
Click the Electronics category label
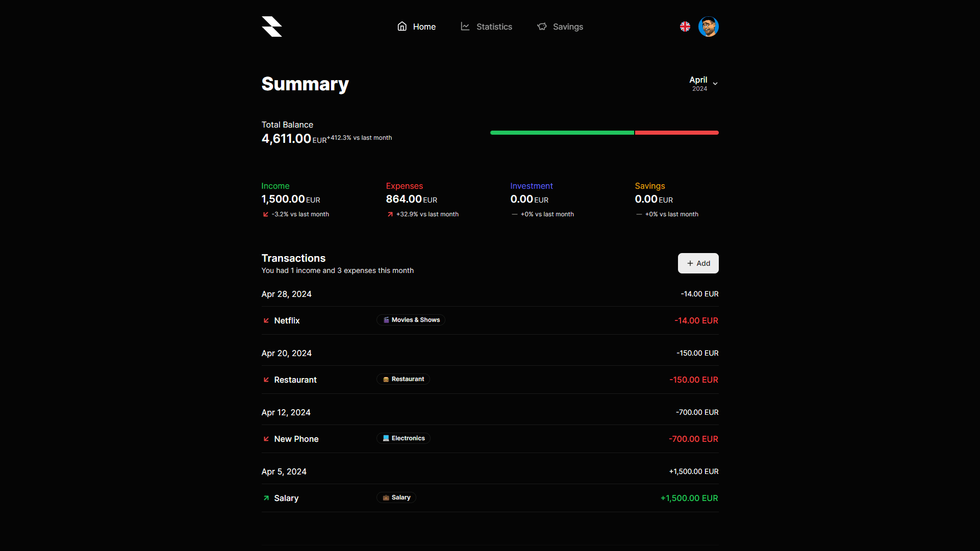[x=403, y=438]
